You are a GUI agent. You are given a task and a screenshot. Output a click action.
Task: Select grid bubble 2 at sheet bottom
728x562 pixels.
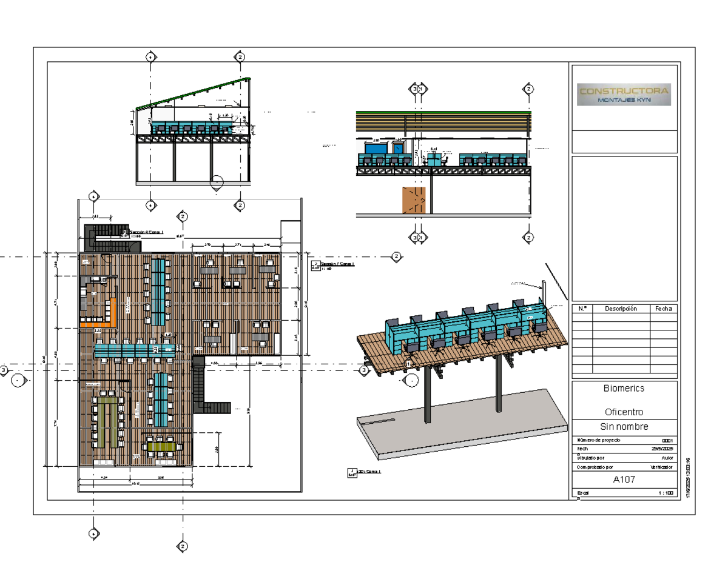pos(182,546)
